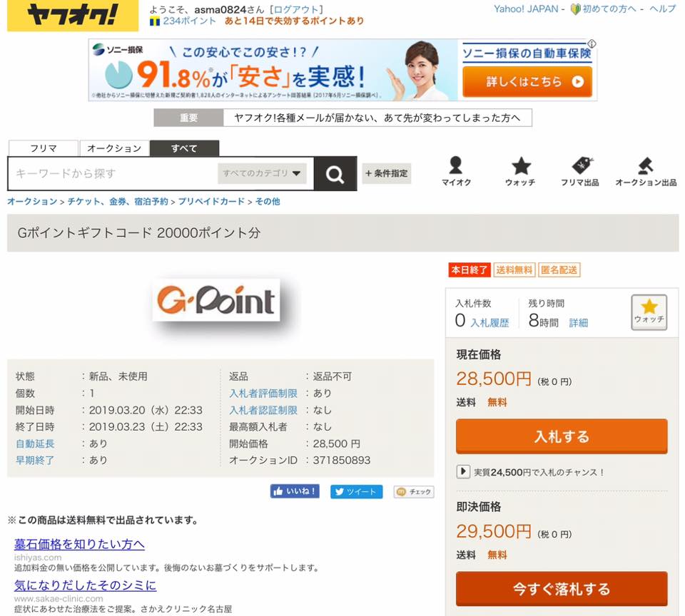Viewport: 685px width, 616px height.
Task: Click 詳しくはこちら on the Sony banner
Action: (527, 82)
